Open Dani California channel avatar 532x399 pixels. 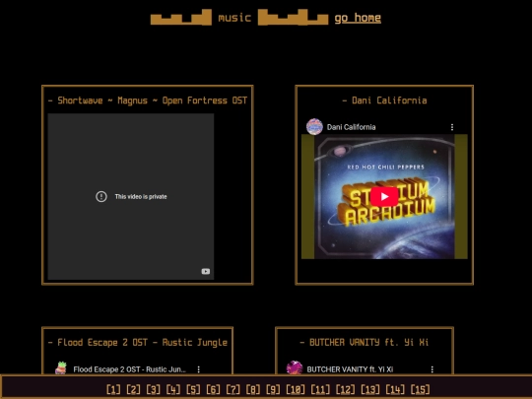click(314, 127)
